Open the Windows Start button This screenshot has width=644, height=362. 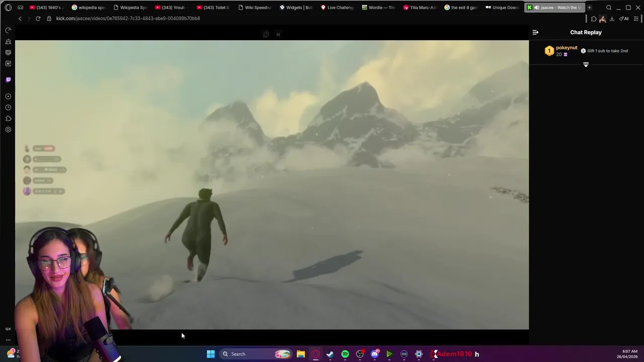(x=211, y=354)
